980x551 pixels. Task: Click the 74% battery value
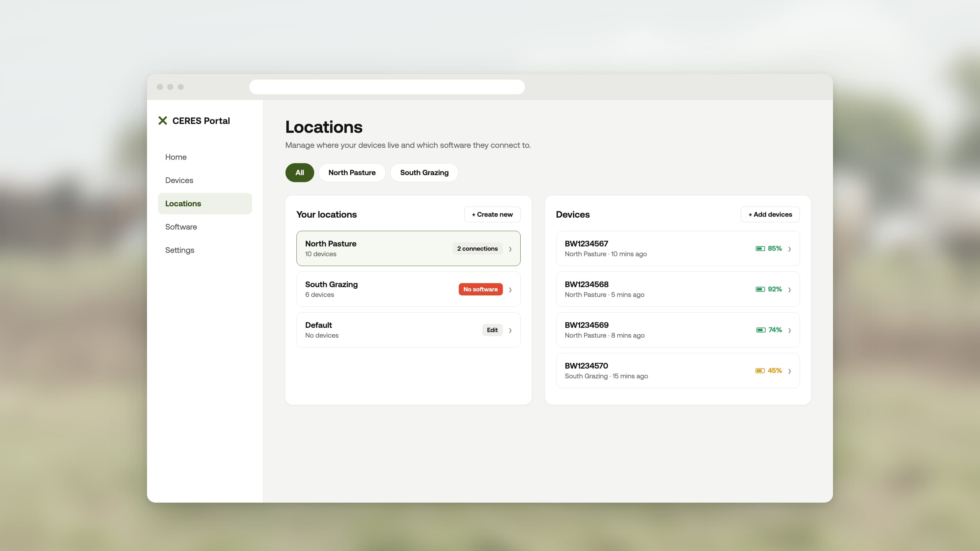point(775,330)
